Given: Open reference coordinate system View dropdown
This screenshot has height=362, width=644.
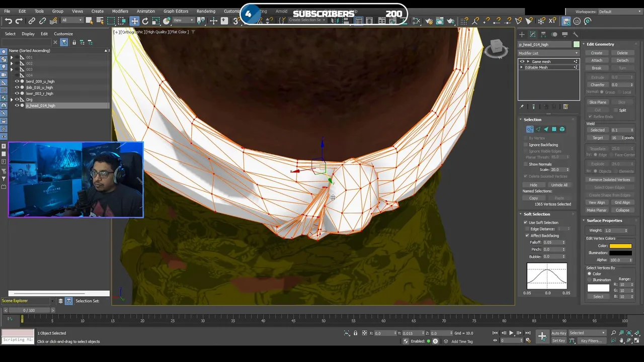Looking at the screenshot, I should click(x=184, y=21).
